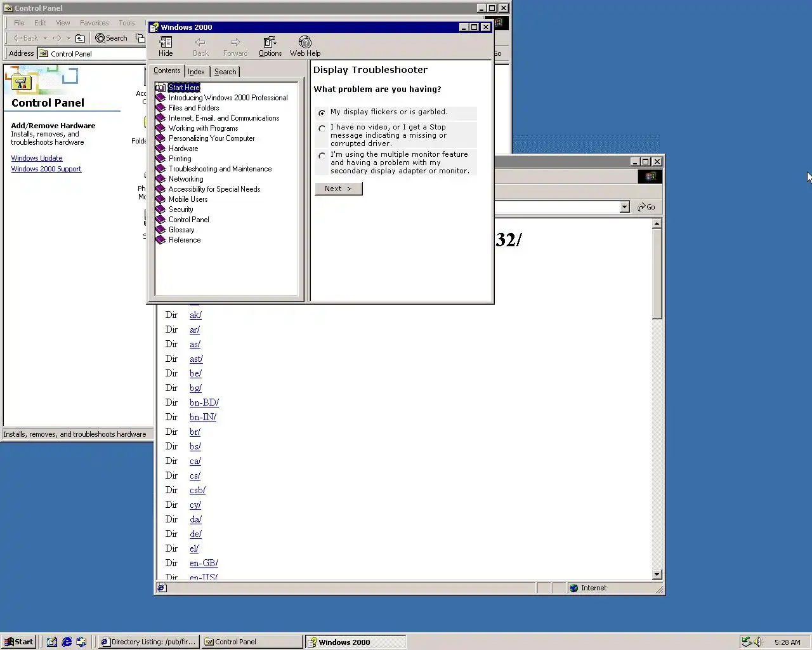
Task: Open the Windows Update link
Action: 37,158
